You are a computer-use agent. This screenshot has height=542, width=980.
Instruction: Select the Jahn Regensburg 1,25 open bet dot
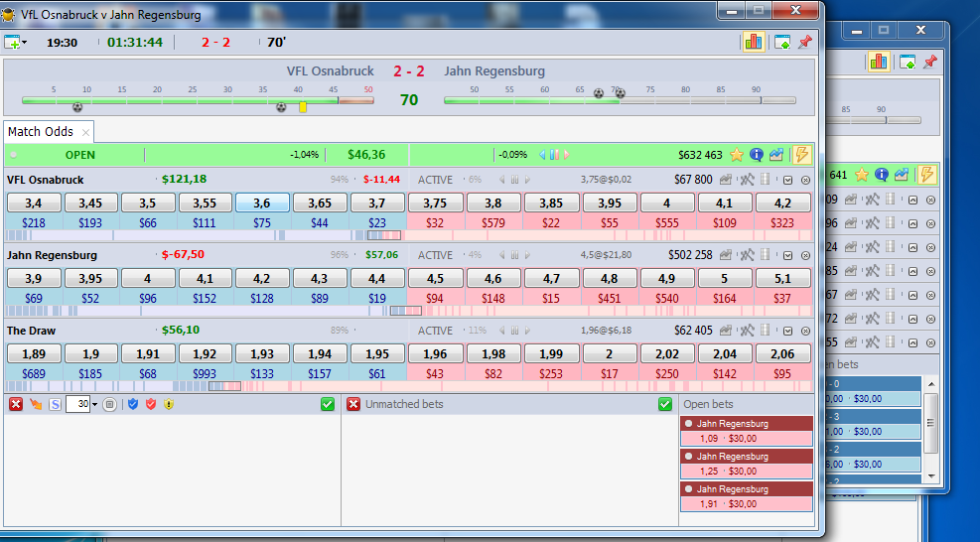[689, 456]
